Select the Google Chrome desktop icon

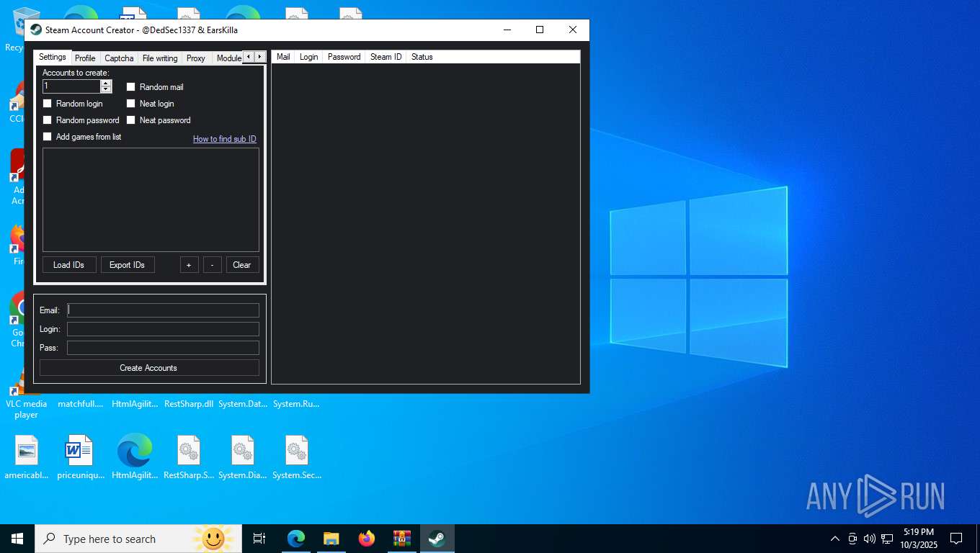tap(17, 320)
